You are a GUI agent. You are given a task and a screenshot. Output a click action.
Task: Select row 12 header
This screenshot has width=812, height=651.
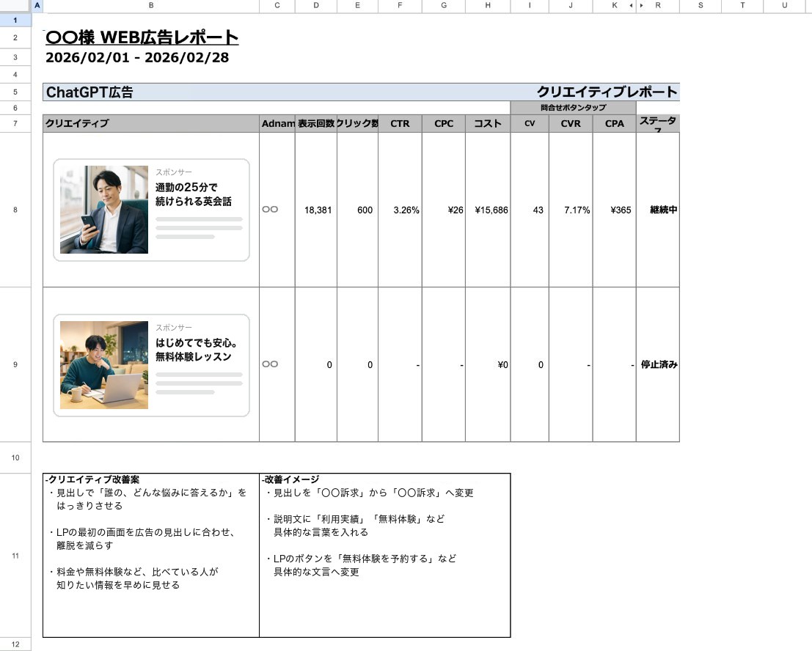coord(15,644)
